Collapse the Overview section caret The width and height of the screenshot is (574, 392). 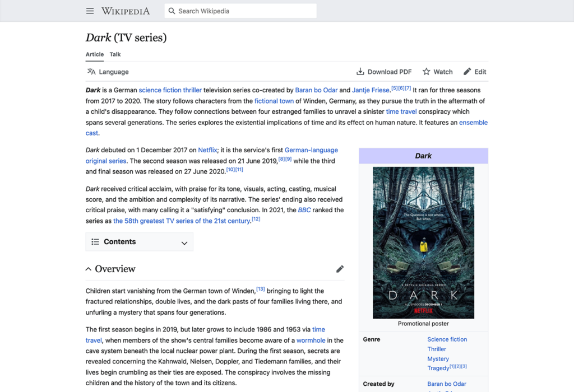[x=88, y=269]
